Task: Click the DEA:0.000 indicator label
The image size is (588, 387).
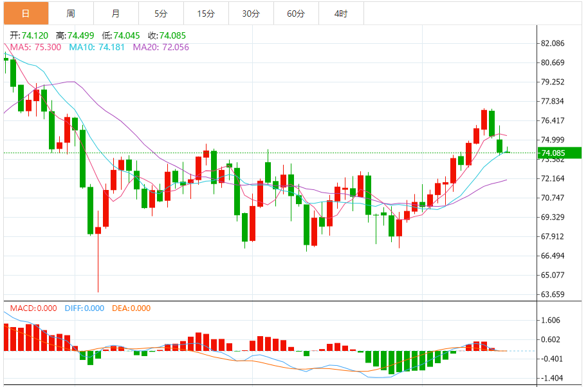Action: [x=131, y=308]
